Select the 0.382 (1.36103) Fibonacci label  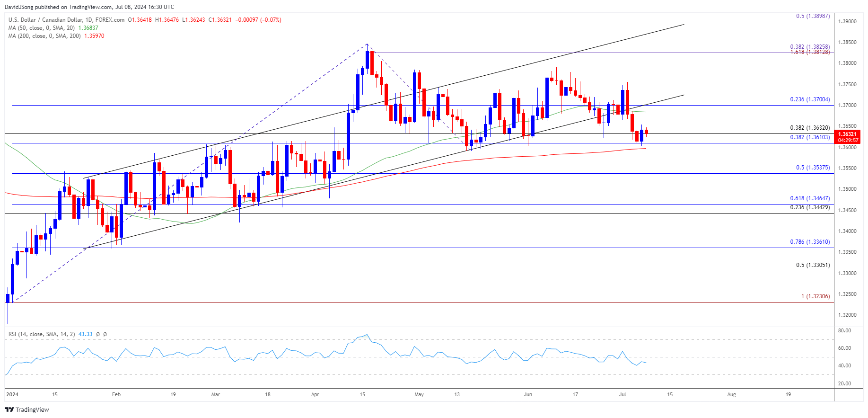(810, 137)
